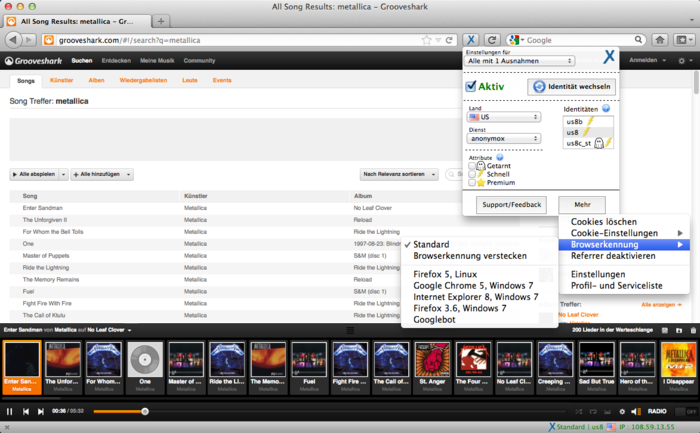Click the Grooveshark logo

33,61
